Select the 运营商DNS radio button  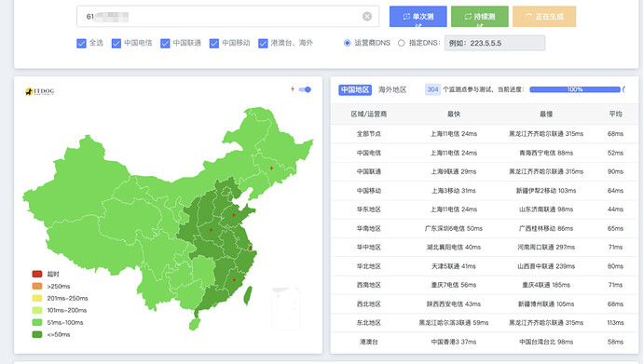tap(348, 43)
